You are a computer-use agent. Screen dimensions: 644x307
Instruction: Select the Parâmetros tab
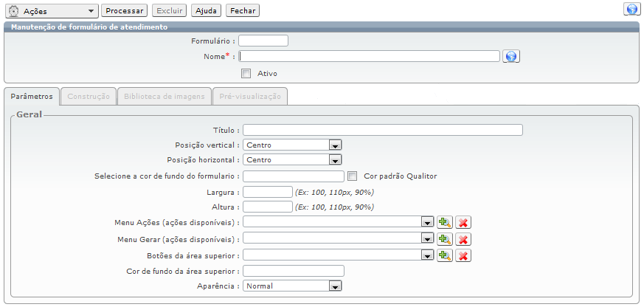tap(32, 97)
